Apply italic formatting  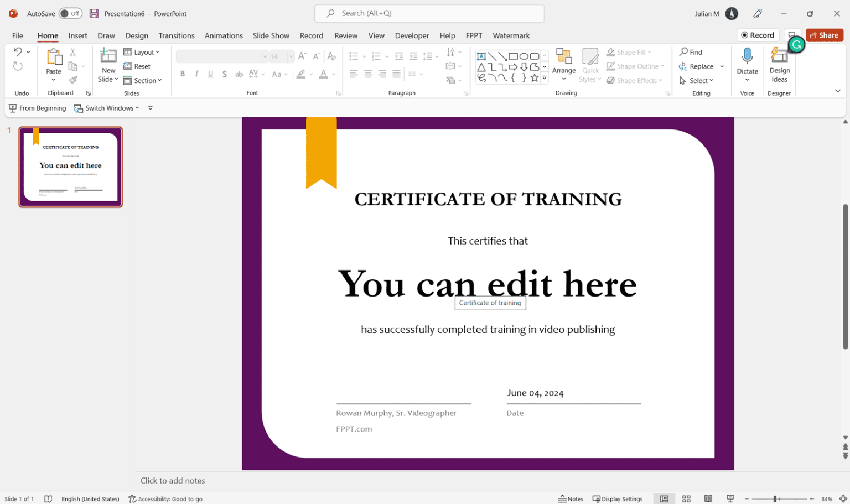[x=196, y=74]
